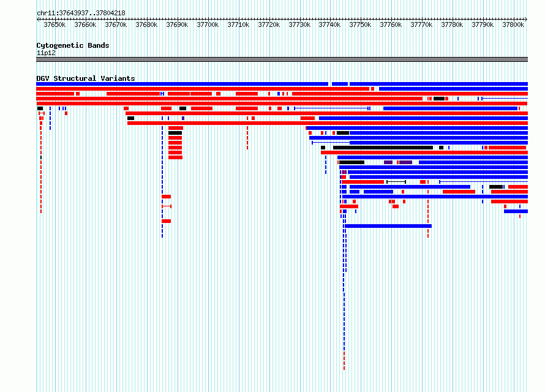The width and height of the screenshot is (545, 392).
Task: Select the 37660k ruler label
Action: click(x=85, y=25)
